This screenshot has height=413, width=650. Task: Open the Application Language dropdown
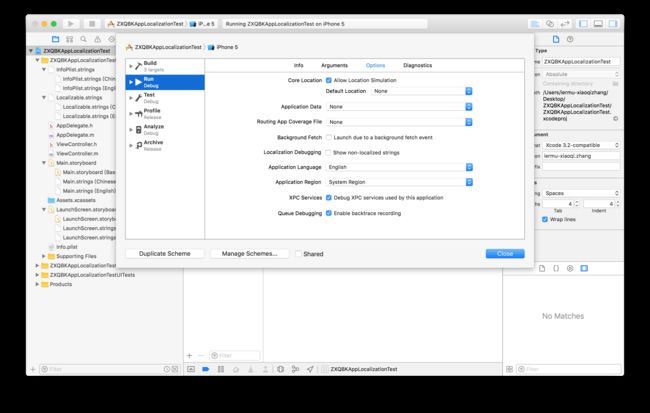(x=399, y=167)
